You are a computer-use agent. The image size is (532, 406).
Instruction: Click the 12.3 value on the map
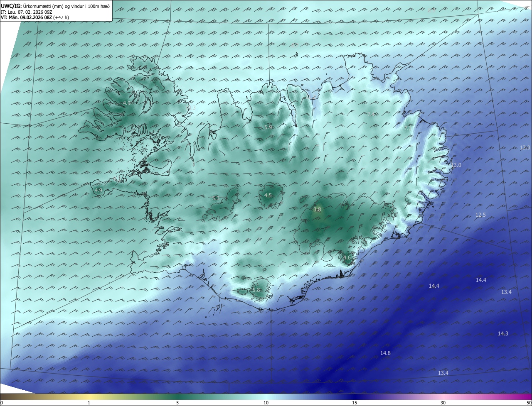pos(525,147)
